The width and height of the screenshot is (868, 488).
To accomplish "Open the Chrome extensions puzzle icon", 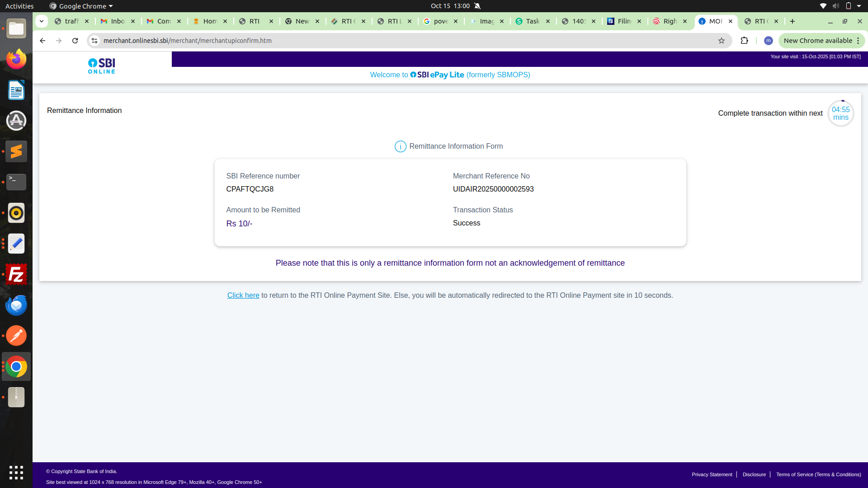I will pyautogui.click(x=744, y=41).
